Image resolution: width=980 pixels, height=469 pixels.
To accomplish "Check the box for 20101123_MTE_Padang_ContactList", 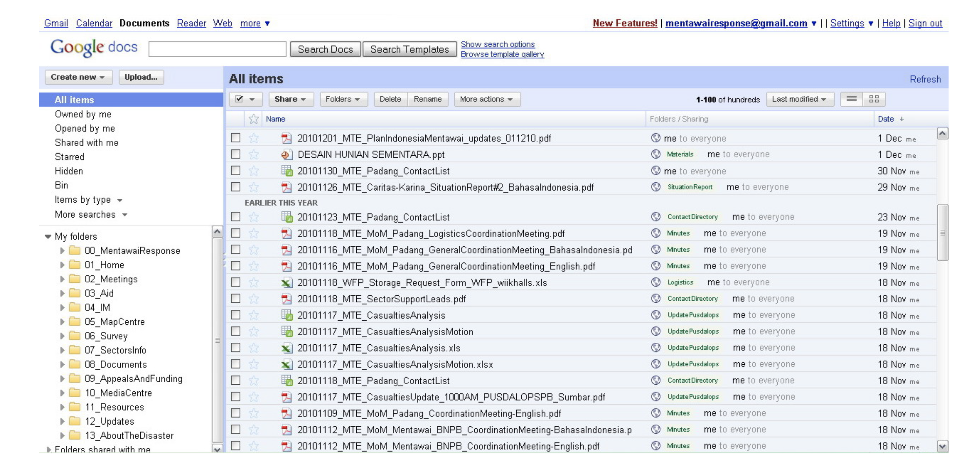I will [x=236, y=216].
